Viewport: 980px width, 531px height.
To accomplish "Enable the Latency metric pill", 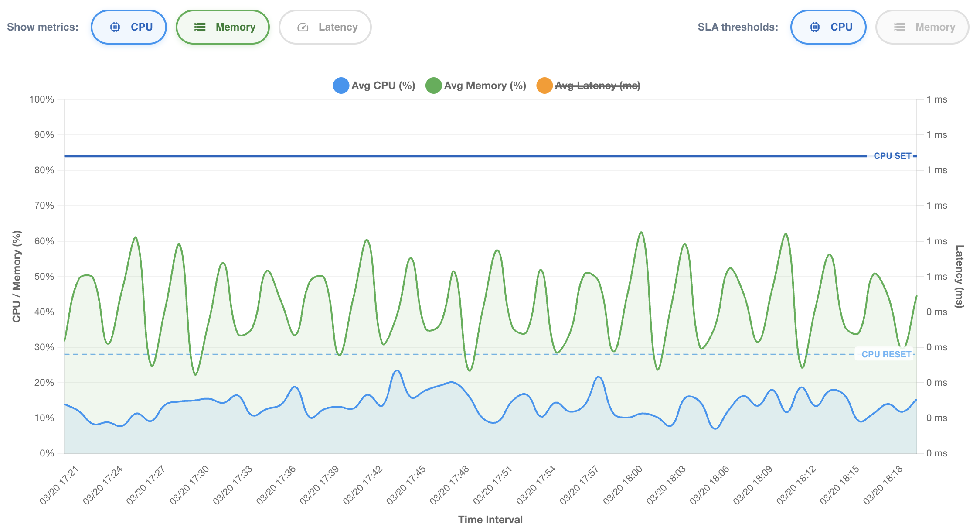I will pos(325,27).
